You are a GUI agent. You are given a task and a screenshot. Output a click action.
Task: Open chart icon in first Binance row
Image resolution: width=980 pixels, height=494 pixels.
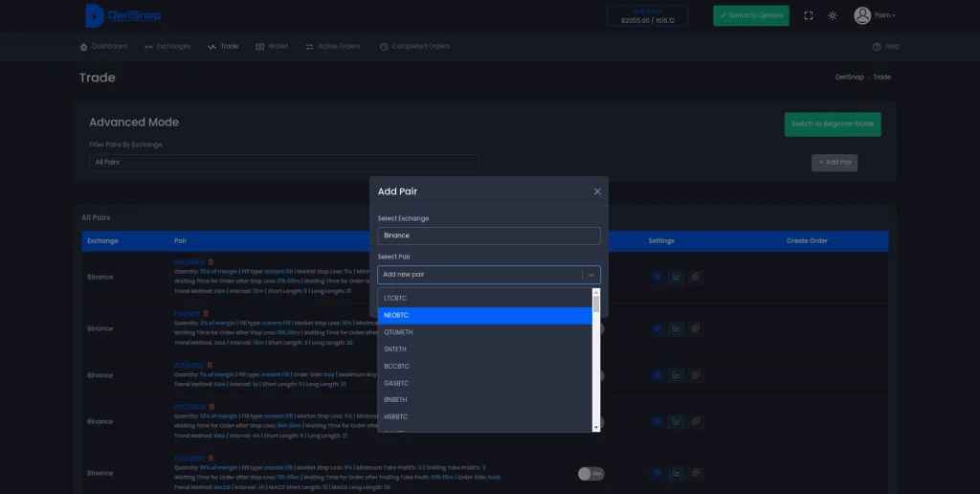coord(676,277)
